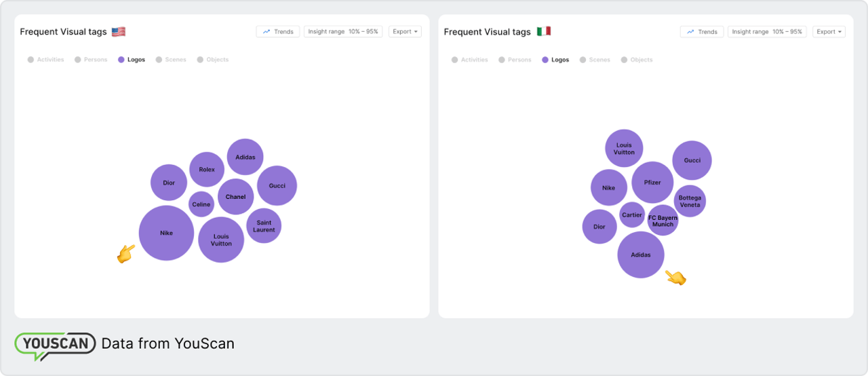
Task: Enable the Objects filter in the Italy panel
Action: (x=637, y=60)
